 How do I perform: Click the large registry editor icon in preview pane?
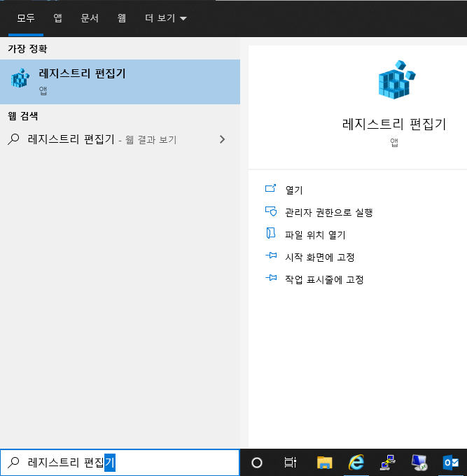(x=396, y=80)
